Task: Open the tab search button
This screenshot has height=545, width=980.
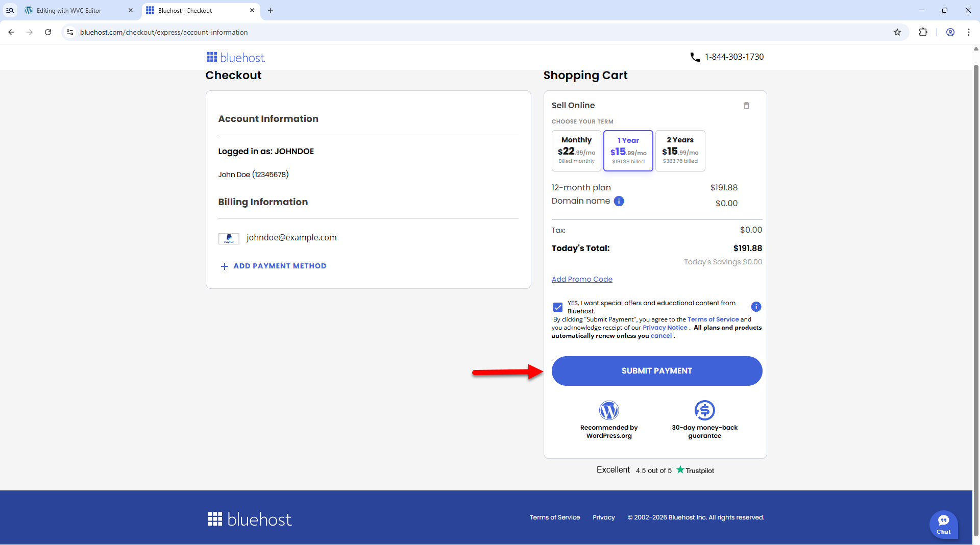Action: [x=10, y=10]
